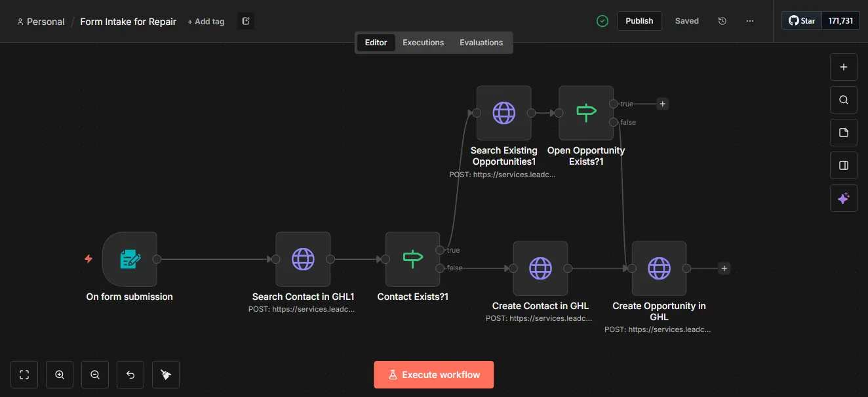
Task: Tidy up the workflow with broom icon
Action: click(x=166, y=375)
